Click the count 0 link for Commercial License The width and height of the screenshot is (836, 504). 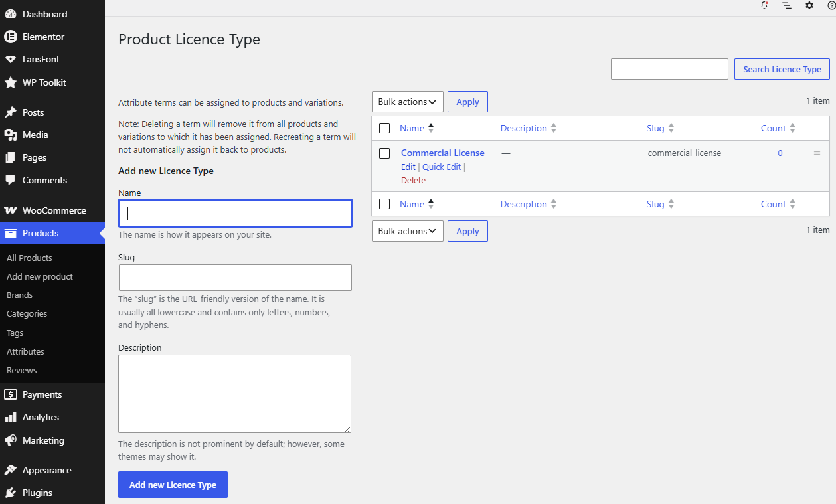(x=780, y=153)
